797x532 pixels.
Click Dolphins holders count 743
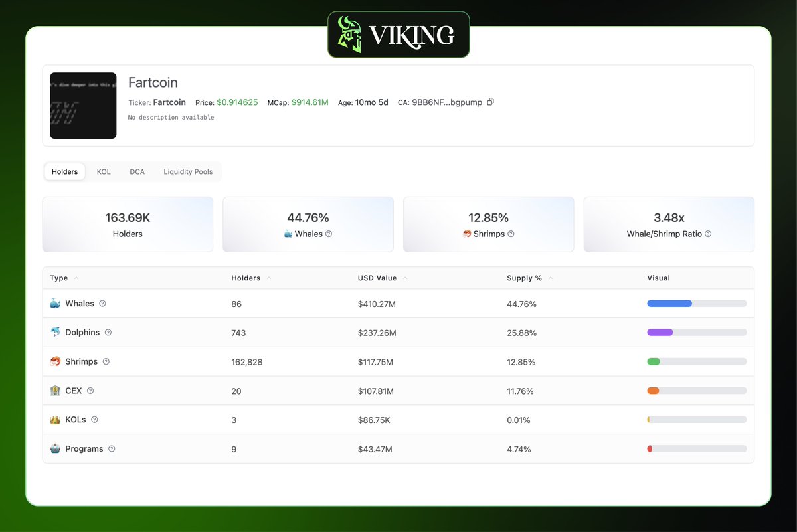(238, 333)
